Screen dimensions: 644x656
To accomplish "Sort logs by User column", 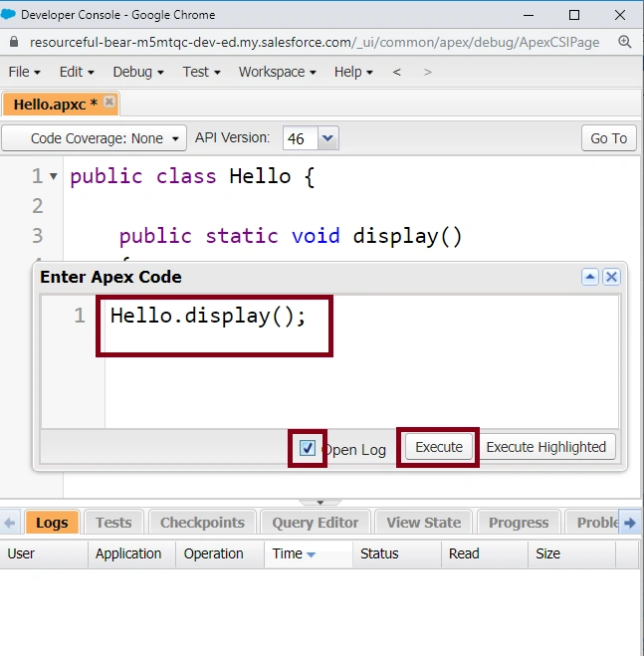I will [44, 553].
